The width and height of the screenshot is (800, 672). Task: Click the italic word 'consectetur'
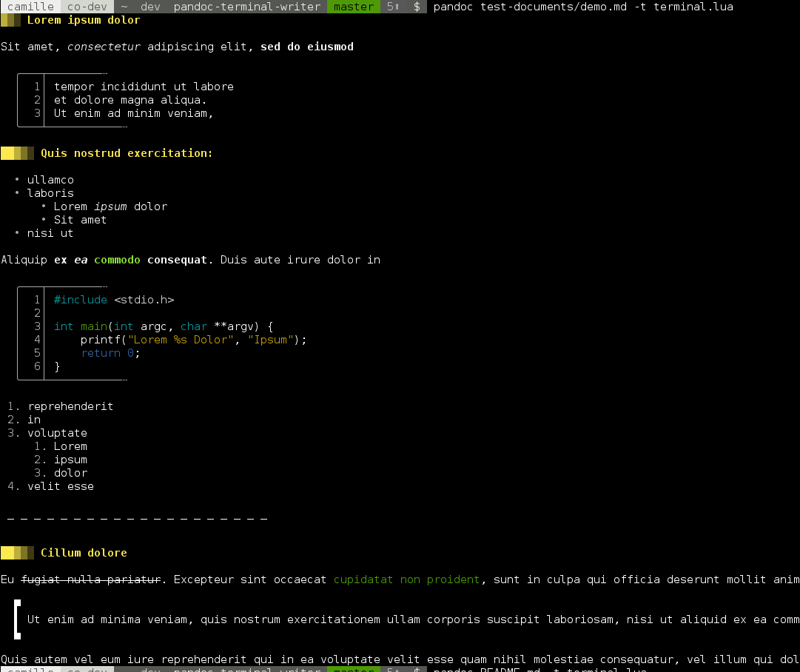(104, 47)
